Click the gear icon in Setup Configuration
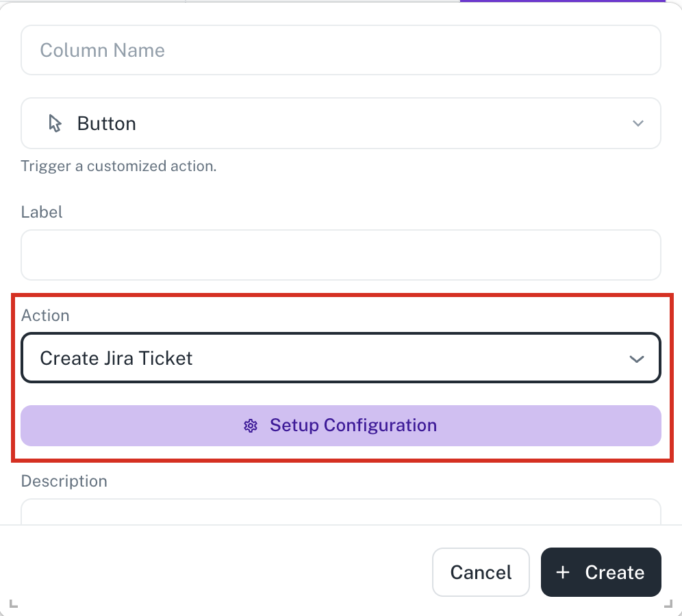Viewport: 682px width, 616px height. pos(251,426)
